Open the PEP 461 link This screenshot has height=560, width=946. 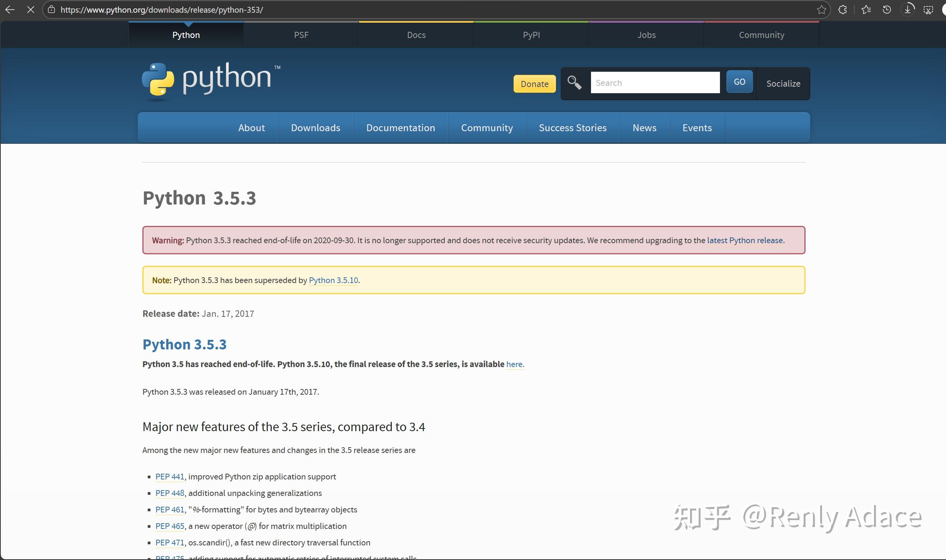(x=170, y=510)
